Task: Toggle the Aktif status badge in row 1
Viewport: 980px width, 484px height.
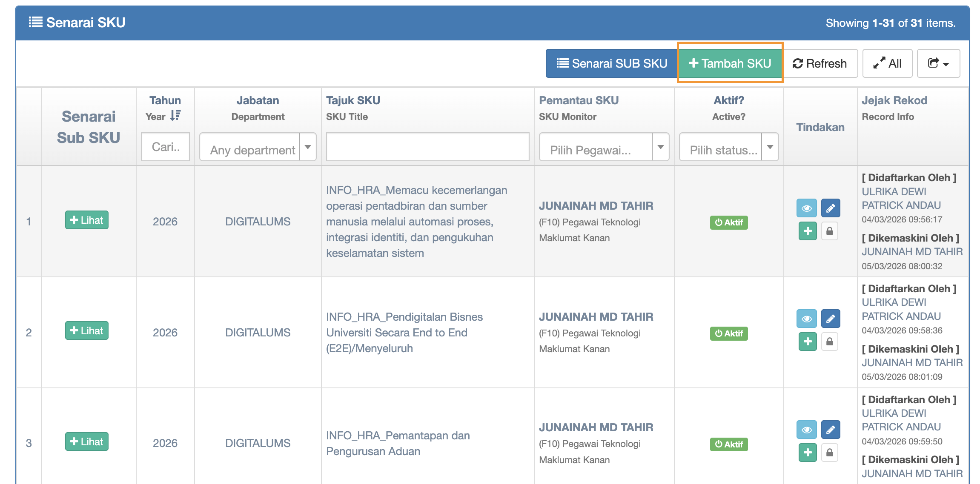Action: pos(728,222)
